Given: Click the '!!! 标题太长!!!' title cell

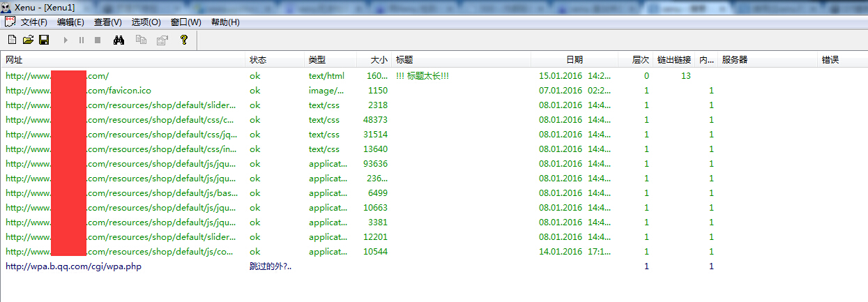Looking at the screenshot, I should pyautogui.click(x=422, y=76).
